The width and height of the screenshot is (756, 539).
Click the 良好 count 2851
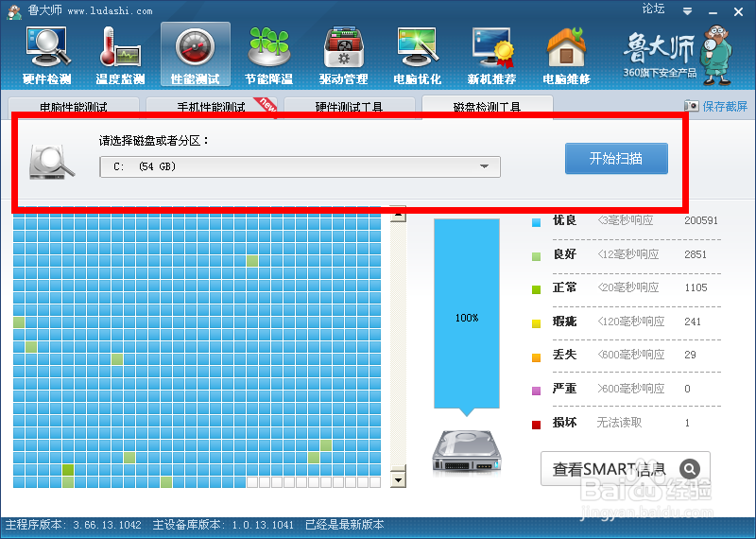click(696, 254)
